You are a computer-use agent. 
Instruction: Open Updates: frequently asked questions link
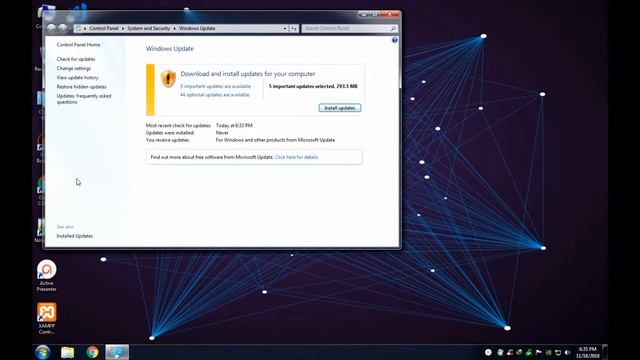[x=84, y=99]
